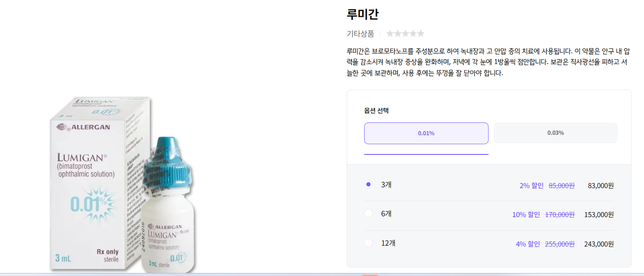The image size is (644, 276).
Task: Click the fourth rating star
Action: pos(413,33)
